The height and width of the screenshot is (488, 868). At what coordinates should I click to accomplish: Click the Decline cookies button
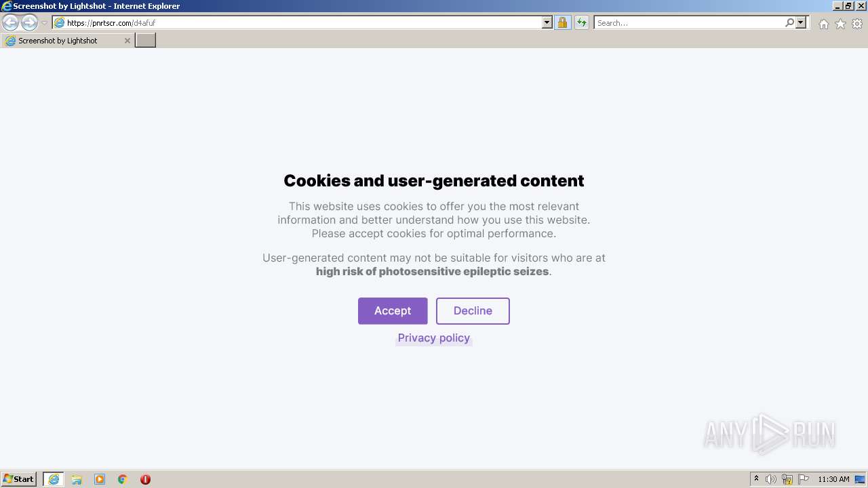pyautogui.click(x=473, y=310)
